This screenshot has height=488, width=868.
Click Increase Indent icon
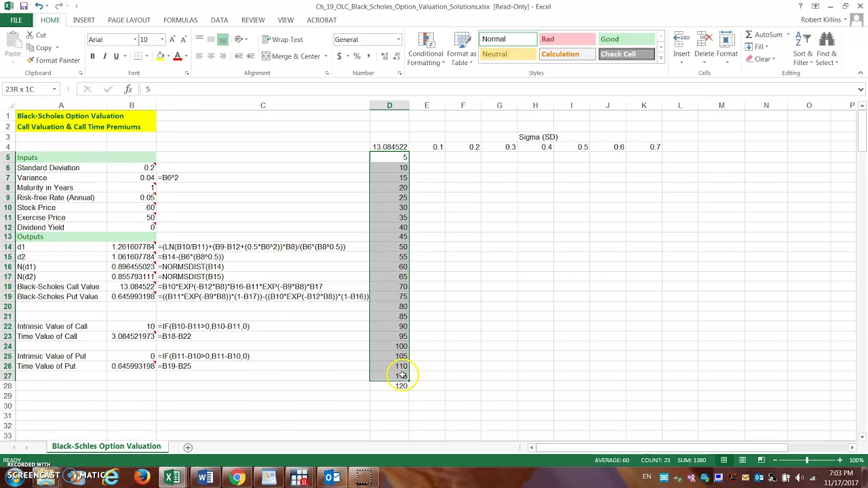click(251, 56)
